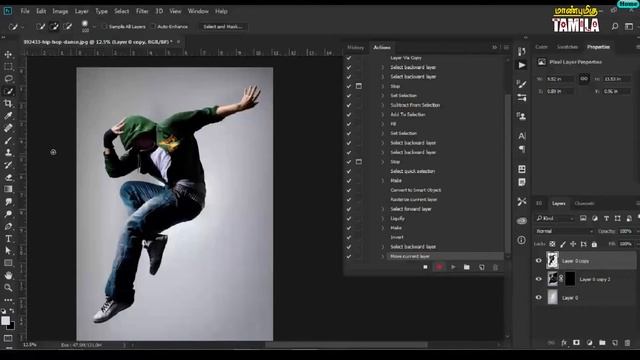Click the Layer 0 copy 2 mask thumbnail
Viewport: 640px width, 360px height.
(x=570, y=279)
